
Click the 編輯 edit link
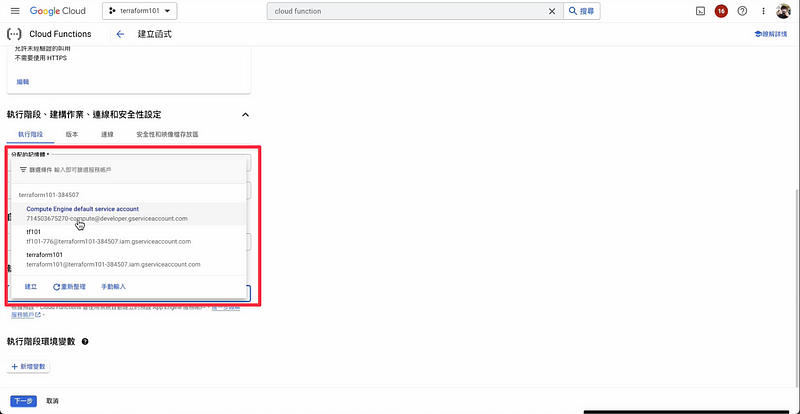pyautogui.click(x=23, y=82)
